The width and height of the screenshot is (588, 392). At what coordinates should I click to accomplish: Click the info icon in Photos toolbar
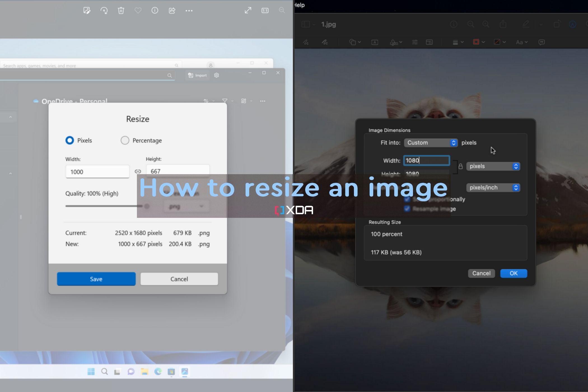click(x=155, y=11)
